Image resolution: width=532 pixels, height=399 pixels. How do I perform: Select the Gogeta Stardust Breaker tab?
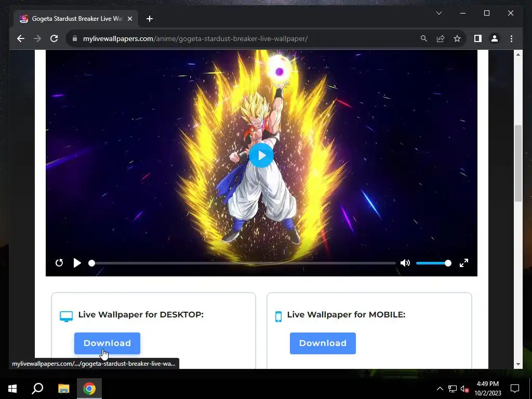tap(76, 19)
